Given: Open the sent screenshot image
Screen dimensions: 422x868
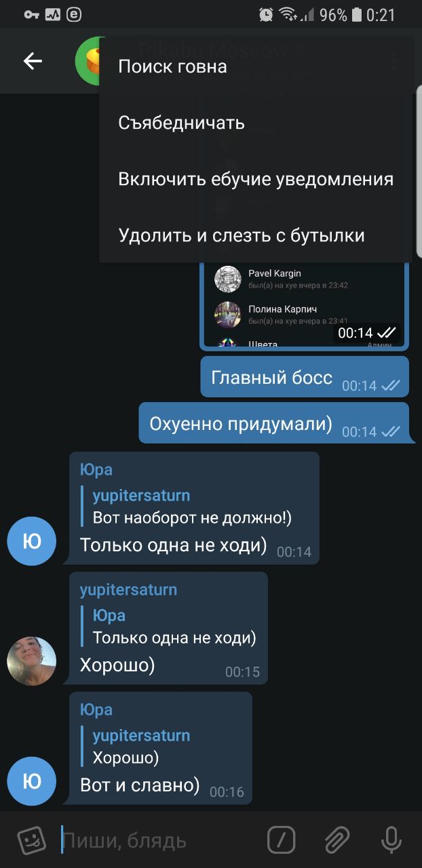Looking at the screenshot, I should (305, 305).
